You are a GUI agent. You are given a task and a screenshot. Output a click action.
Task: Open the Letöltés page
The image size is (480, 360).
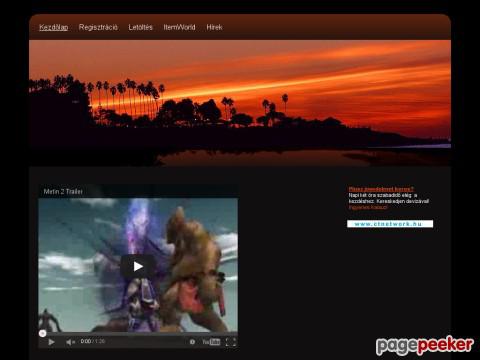tap(140, 27)
